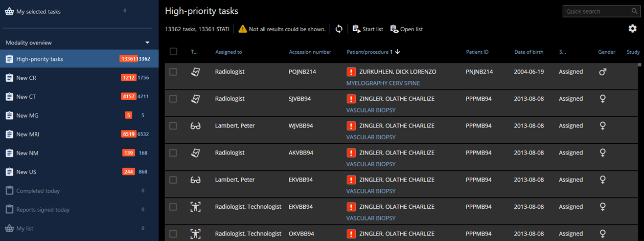This screenshot has width=644, height=241.
Task: Click the Open list button
Action: click(406, 29)
